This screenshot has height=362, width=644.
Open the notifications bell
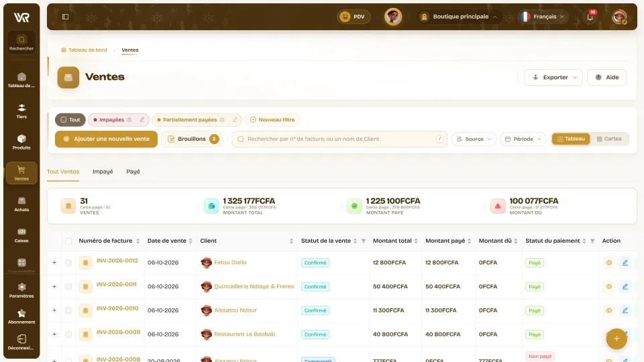coord(590,17)
